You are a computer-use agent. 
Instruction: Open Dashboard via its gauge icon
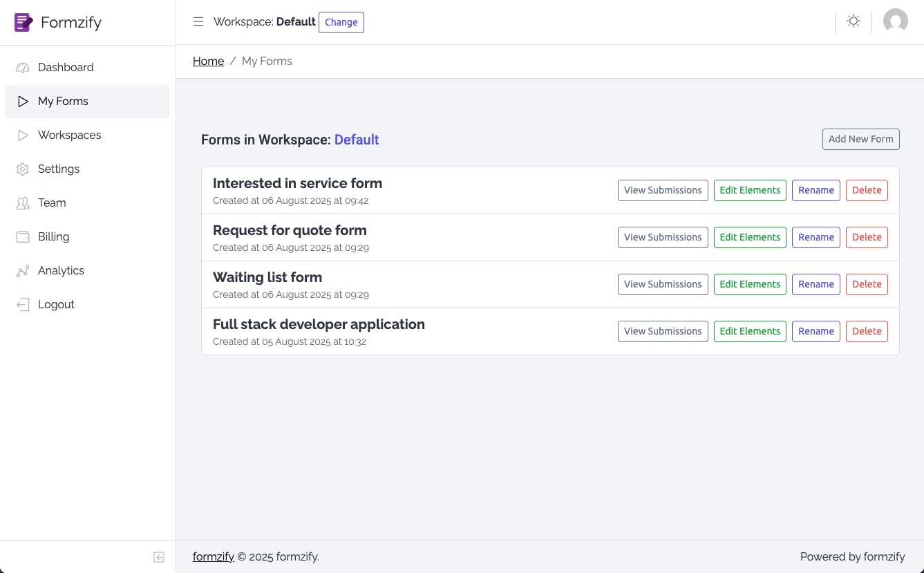pyautogui.click(x=23, y=68)
